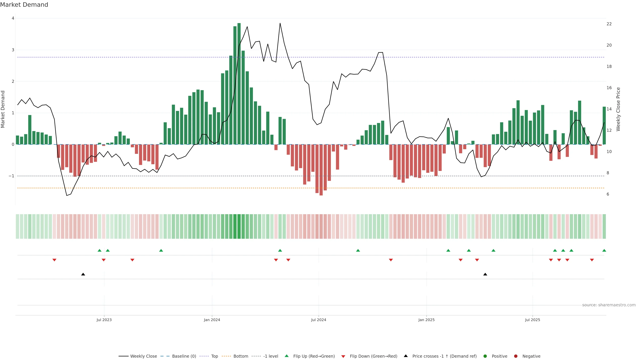
Task: Click the rightmost green flip-up triangle marker
Action: click(604, 251)
